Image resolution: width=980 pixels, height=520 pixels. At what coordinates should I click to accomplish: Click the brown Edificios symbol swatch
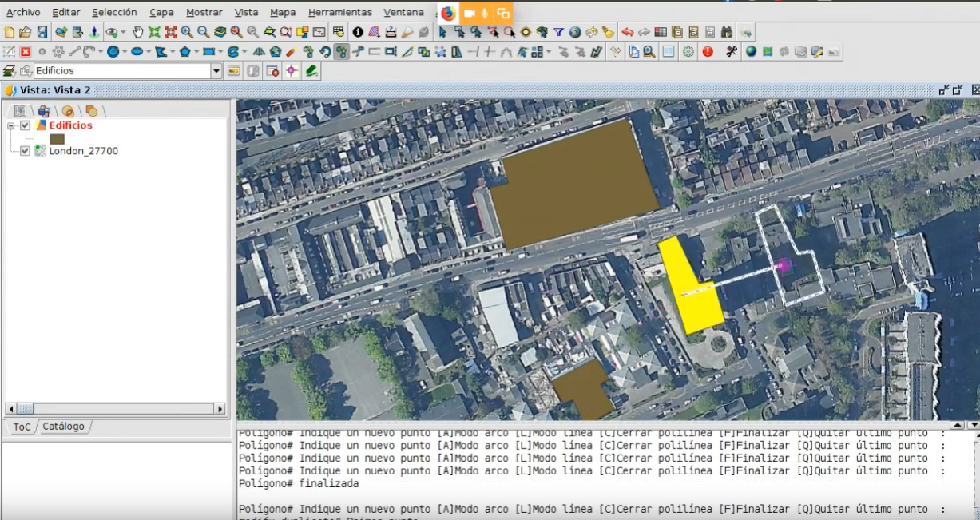coord(58,139)
